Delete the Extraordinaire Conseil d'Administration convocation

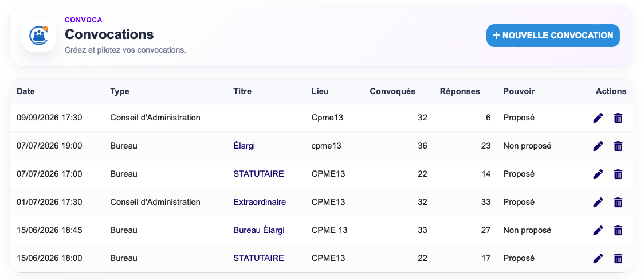pyautogui.click(x=618, y=203)
